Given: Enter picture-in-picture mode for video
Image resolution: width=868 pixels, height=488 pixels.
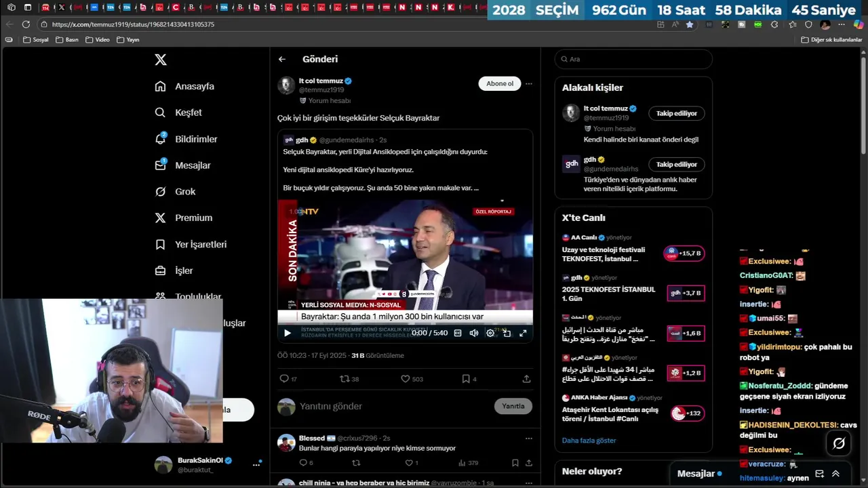Looking at the screenshot, I should tap(507, 333).
